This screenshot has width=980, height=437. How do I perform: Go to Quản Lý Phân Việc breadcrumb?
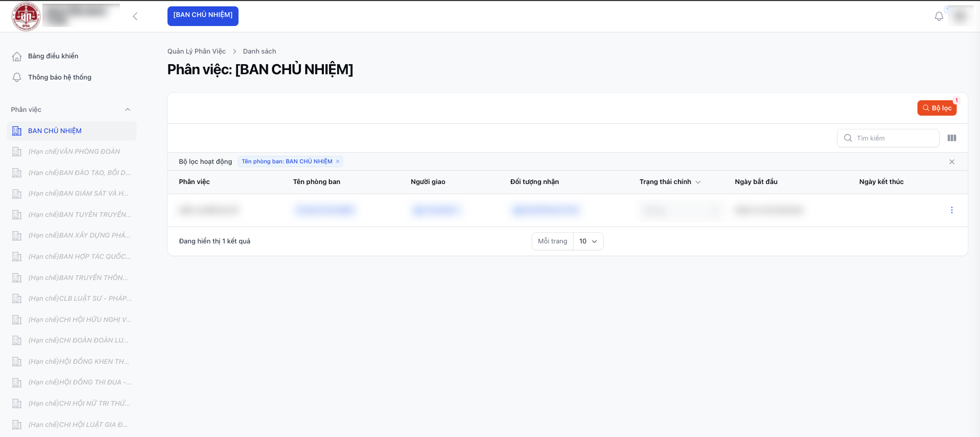click(197, 51)
